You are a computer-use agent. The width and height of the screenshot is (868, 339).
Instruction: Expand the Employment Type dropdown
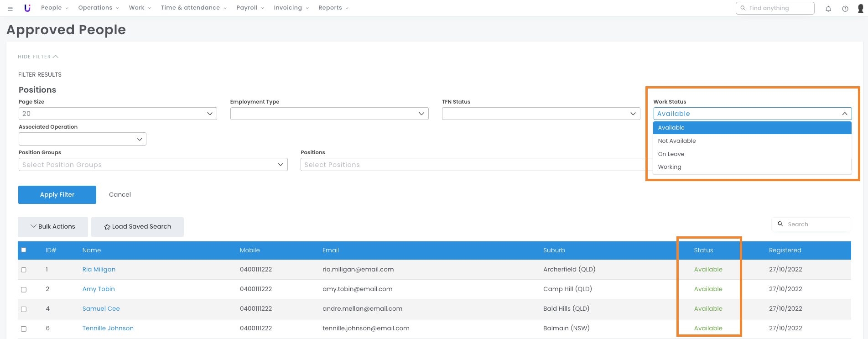coord(329,114)
